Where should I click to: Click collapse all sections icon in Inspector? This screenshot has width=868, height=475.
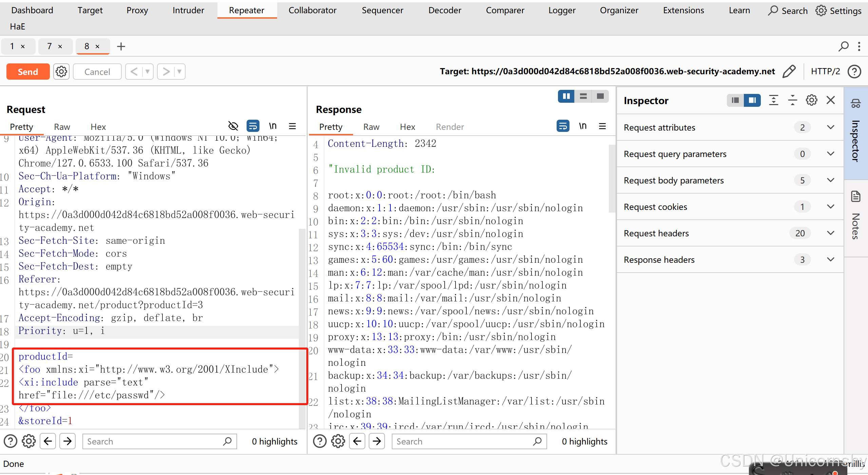click(x=792, y=100)
